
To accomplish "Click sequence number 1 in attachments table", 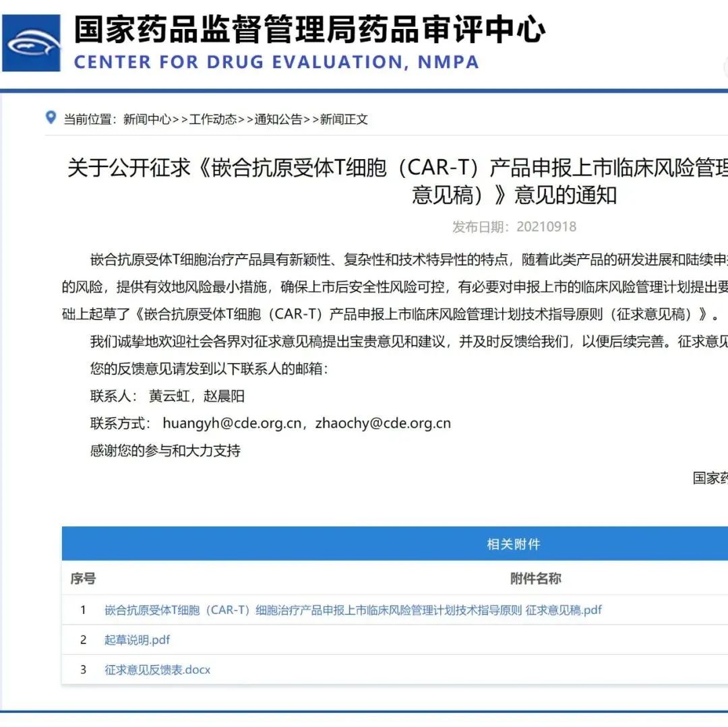I will 83,610.
